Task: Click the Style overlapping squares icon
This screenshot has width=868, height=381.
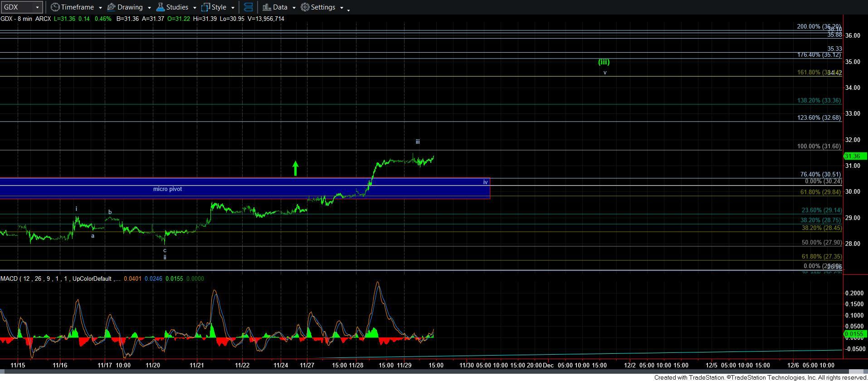Action: (205, 7)
